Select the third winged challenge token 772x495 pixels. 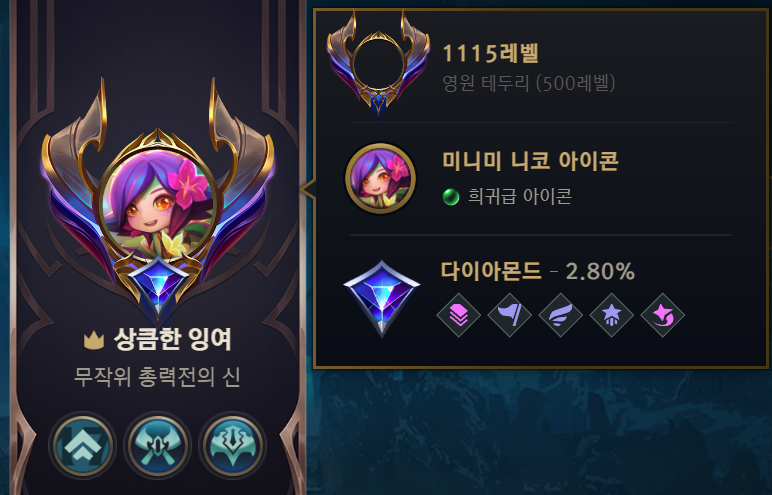tap(232, 446)
